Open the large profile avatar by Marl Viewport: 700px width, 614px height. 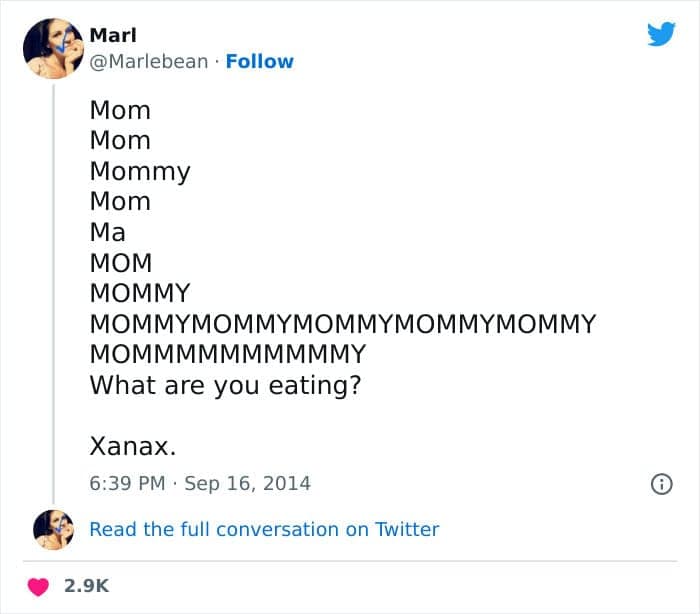tap(53, 47)
